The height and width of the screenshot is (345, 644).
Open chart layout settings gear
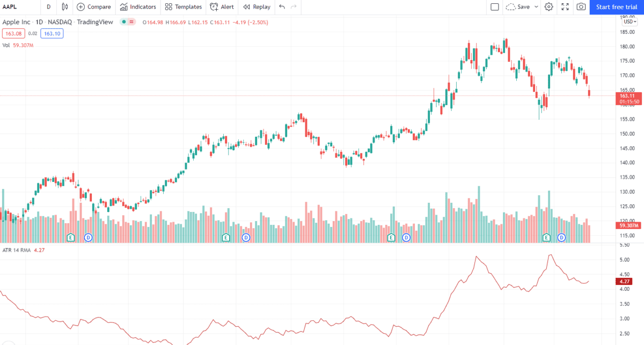point(548,6)
